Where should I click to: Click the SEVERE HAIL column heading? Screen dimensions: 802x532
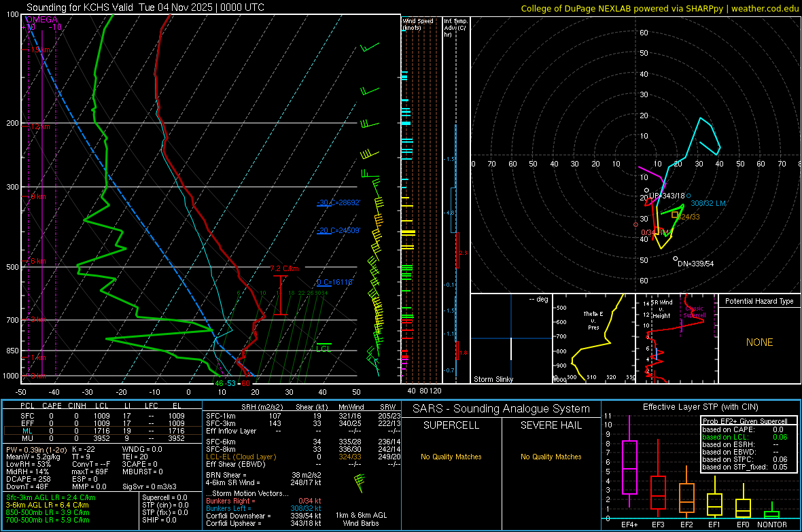tap(551, 425)
